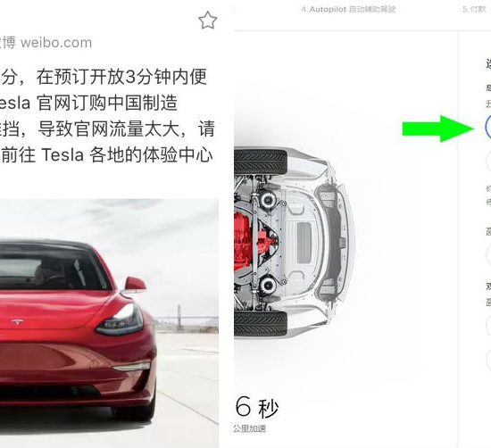The image size is (491, 448).
Task: Select the blue-outlined option beside green arrow
Action: [487, 127]
